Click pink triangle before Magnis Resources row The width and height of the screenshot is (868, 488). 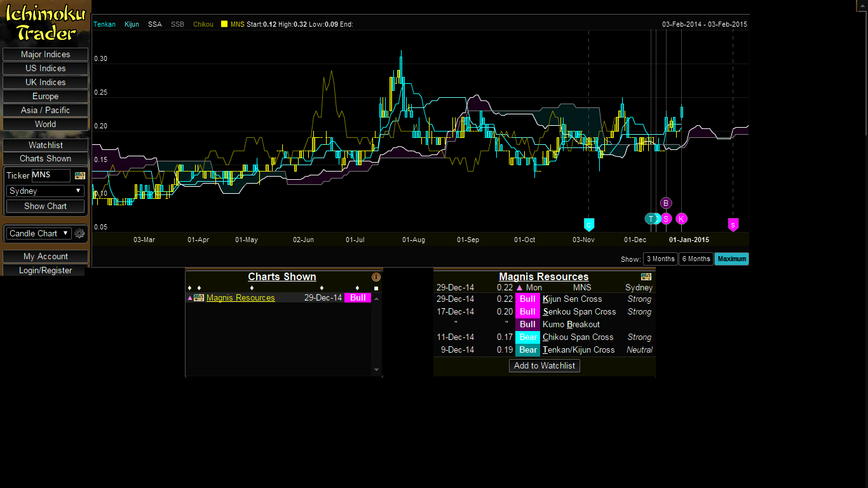point(189,298)
